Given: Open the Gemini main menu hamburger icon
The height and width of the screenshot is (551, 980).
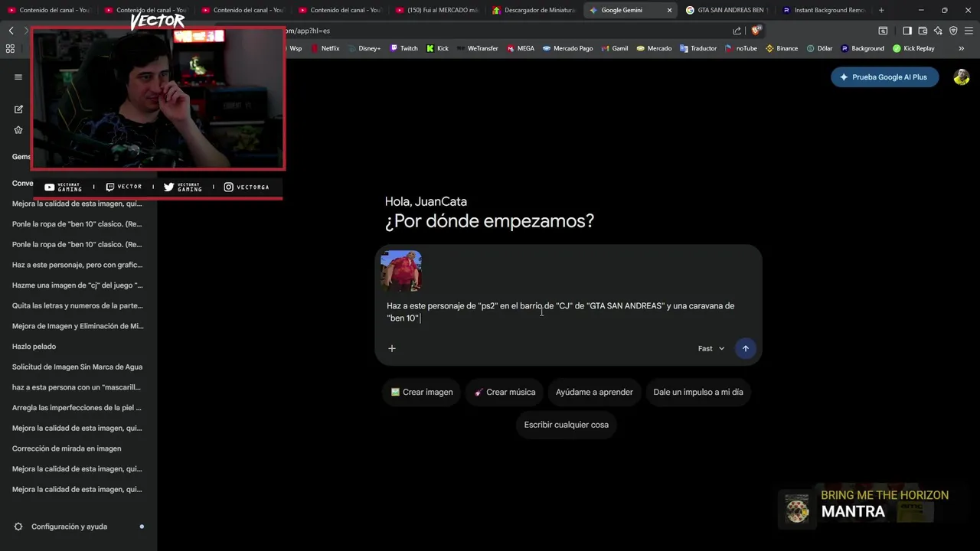Looking at the screenshot, I should (18, 77).
